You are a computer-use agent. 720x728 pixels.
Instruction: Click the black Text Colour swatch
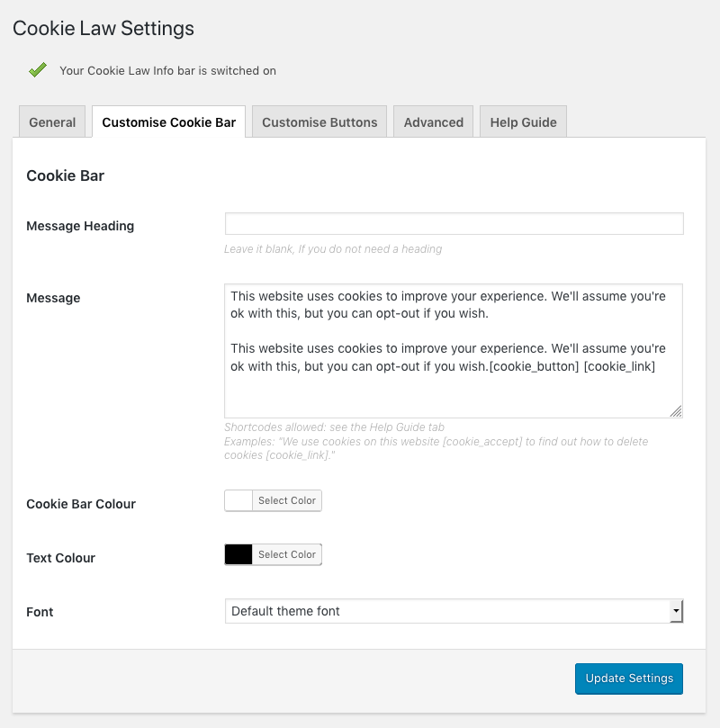point(238,554)
